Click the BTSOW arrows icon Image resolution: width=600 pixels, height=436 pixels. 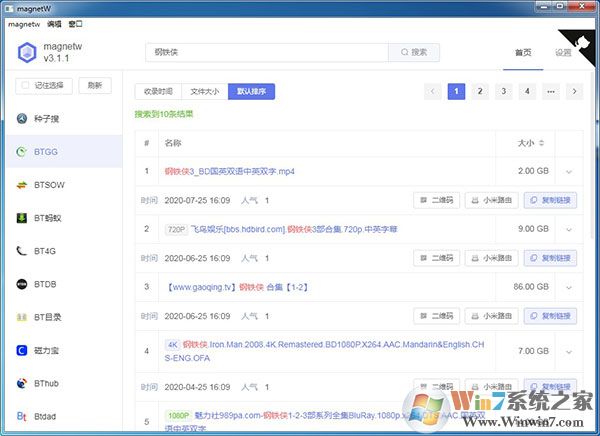tap(22, 185)
